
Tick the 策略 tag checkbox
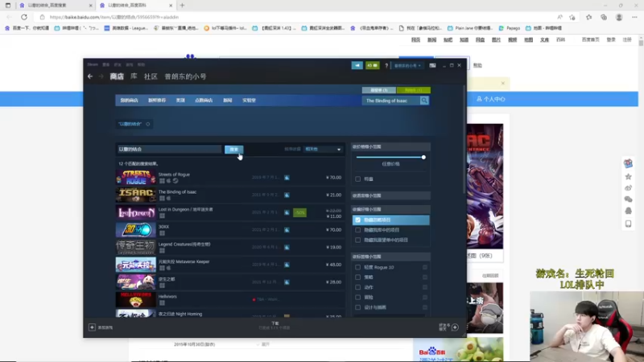click(x=357, y=277)
